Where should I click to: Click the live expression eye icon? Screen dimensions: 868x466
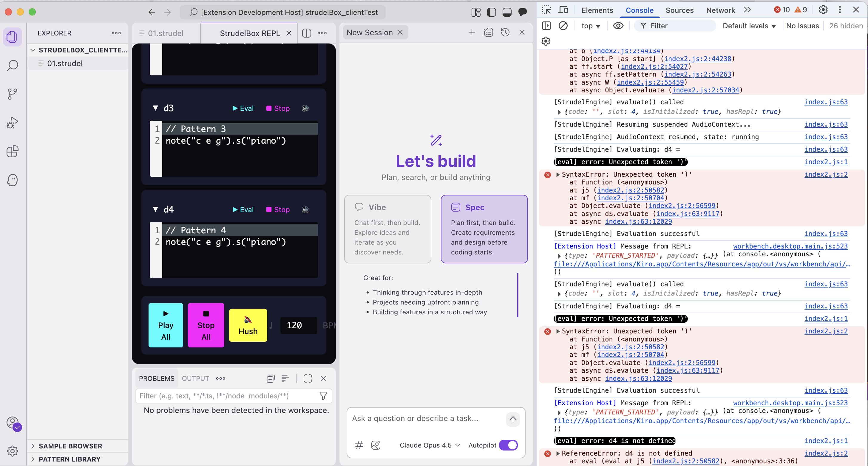pos(618,26)
